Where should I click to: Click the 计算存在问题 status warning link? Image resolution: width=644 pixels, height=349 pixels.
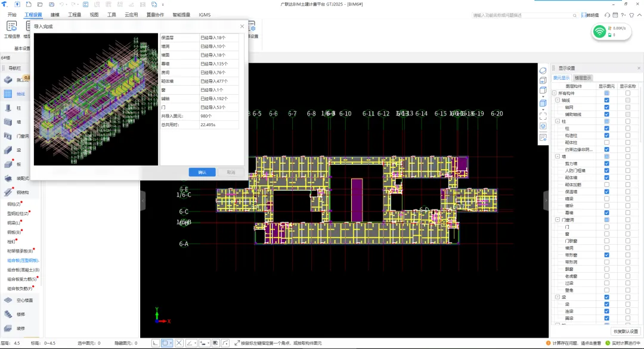click(x=576, y=343)
